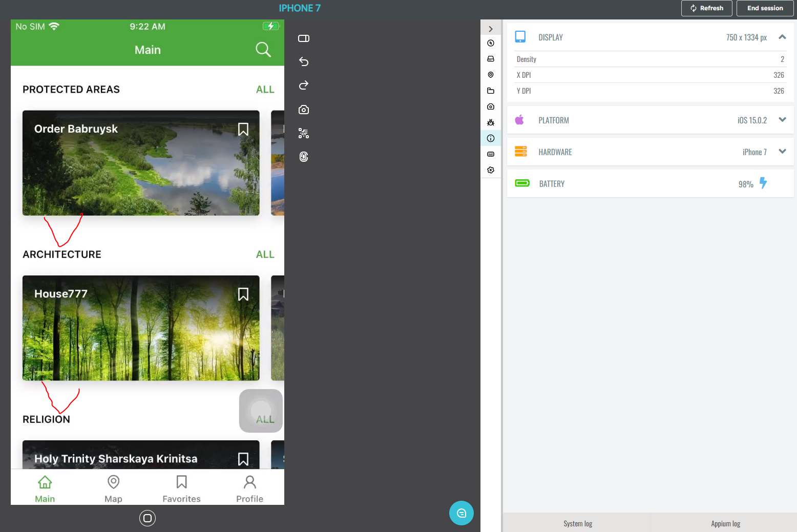The image size is (797, 532).
Task: Open the location spoofing panel
Action: 491,75
